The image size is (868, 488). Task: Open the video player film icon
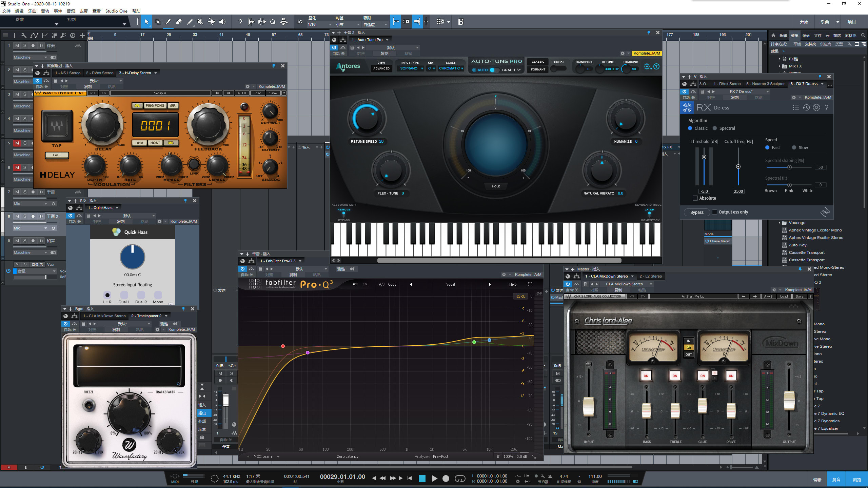coord(460,22)
